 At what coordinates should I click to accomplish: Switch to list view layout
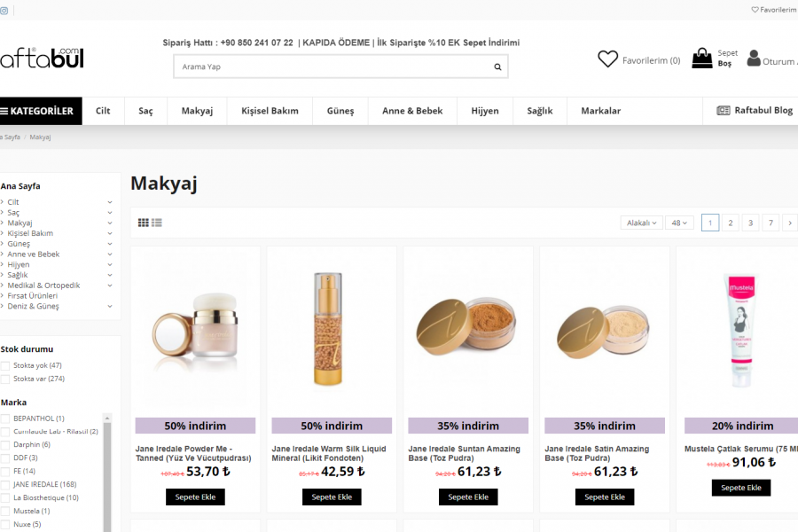(x=157, y=223)
